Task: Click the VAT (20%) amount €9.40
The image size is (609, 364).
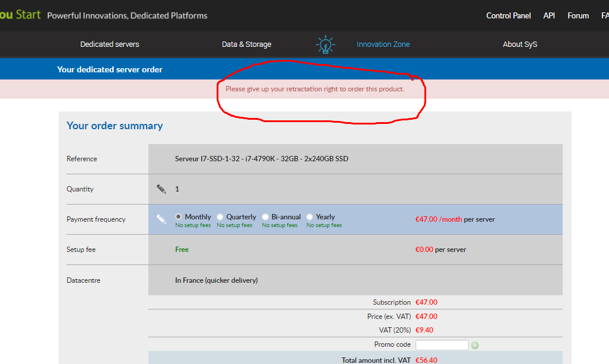Action: [424, 330]
